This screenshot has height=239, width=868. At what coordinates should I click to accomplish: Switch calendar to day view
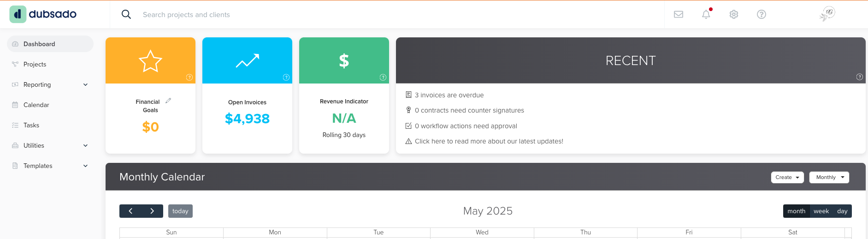(842, 211)
